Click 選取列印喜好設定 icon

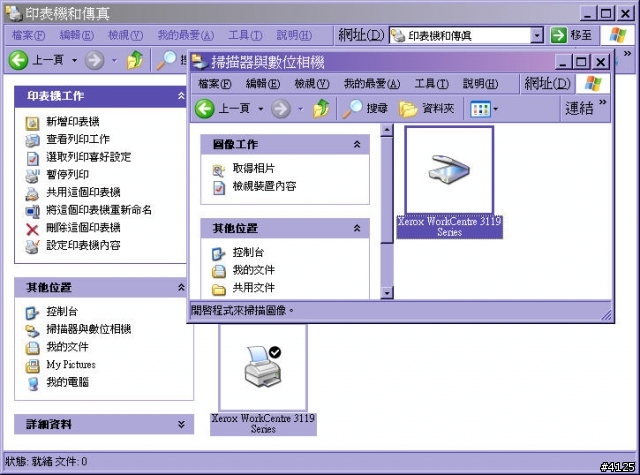point(32,158)
